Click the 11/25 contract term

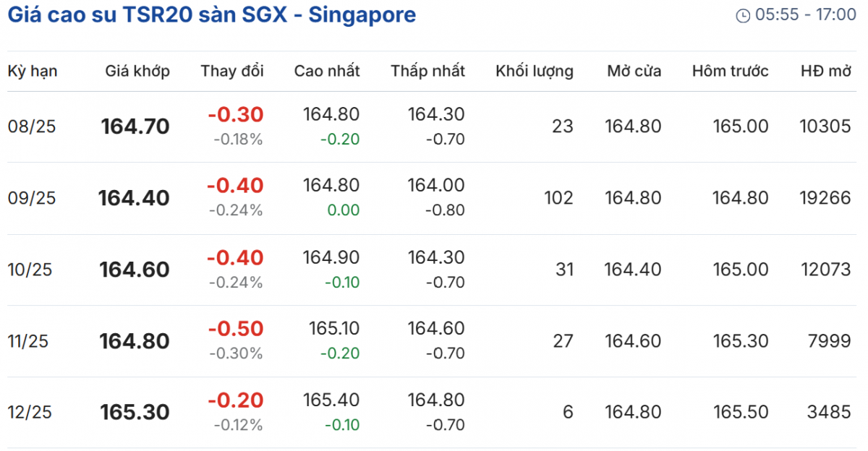tap(28, 341)
